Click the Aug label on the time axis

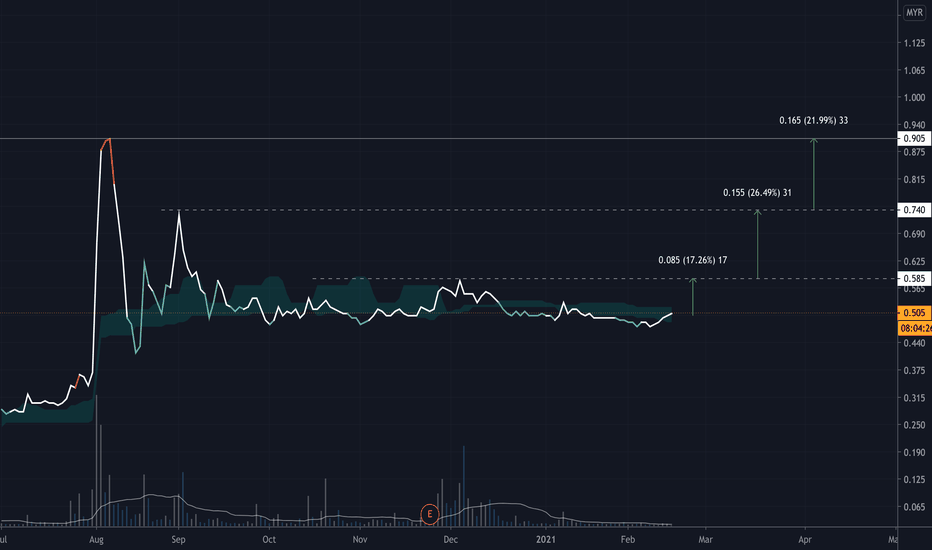click(96, 540)
